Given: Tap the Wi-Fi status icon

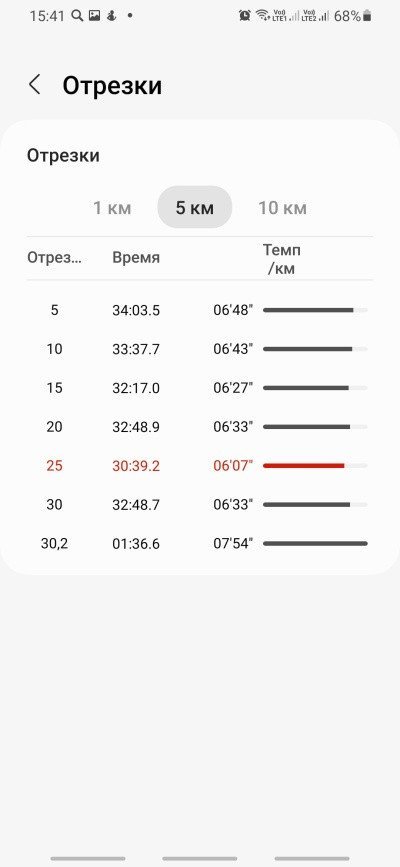Looking at the screenshot, I should pos(262,16).
